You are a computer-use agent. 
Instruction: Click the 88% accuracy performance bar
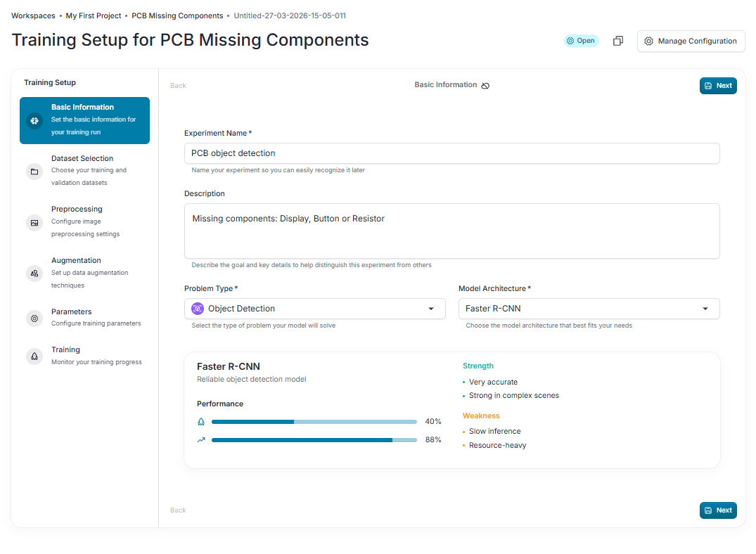click(x=314, y=439)
